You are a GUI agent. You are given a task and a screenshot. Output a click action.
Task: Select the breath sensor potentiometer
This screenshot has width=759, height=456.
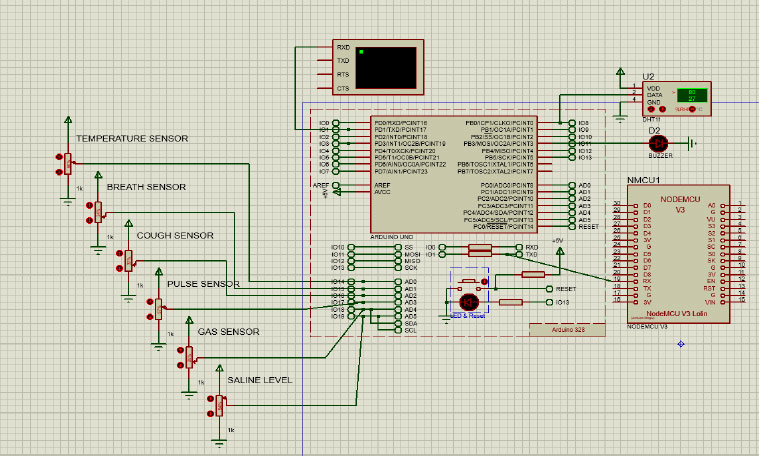coord(99,210)
